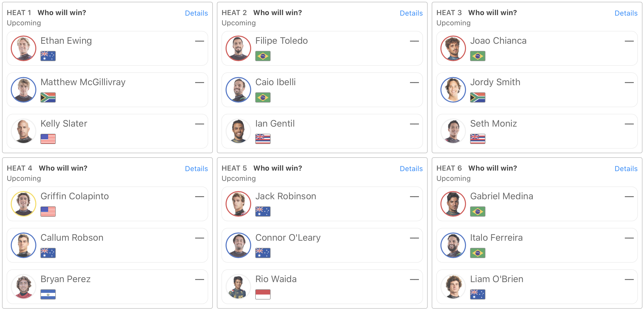Viewport: 644px width, 310px height.
Task: Click Ian Gentil's Hawaii flag icon
Action: tap(263, 139)
